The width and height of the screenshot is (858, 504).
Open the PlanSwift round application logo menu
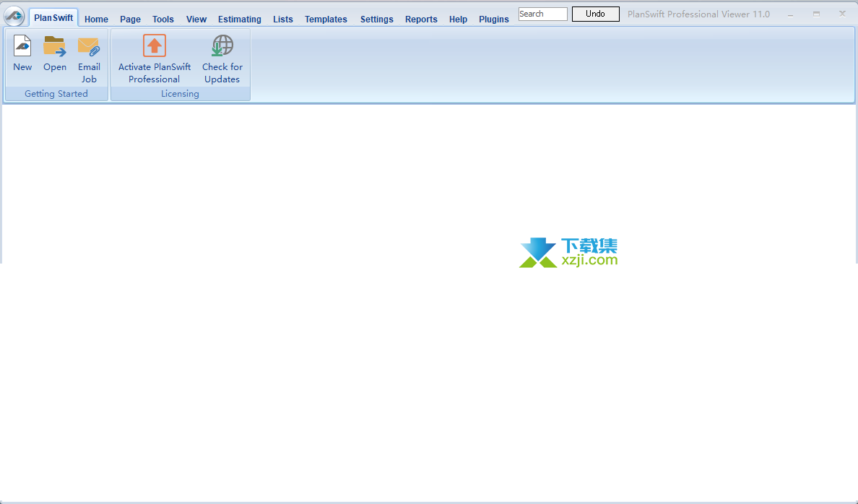[14, 17]
